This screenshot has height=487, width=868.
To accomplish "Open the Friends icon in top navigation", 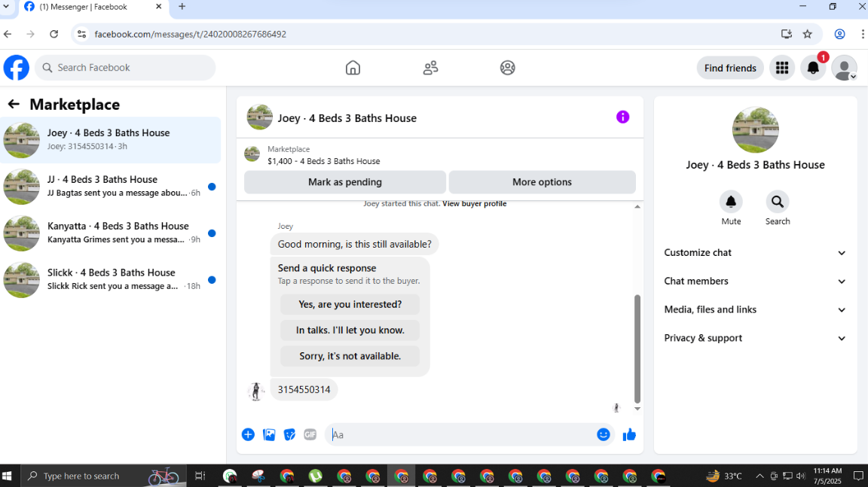I will [x=431, y=68].
